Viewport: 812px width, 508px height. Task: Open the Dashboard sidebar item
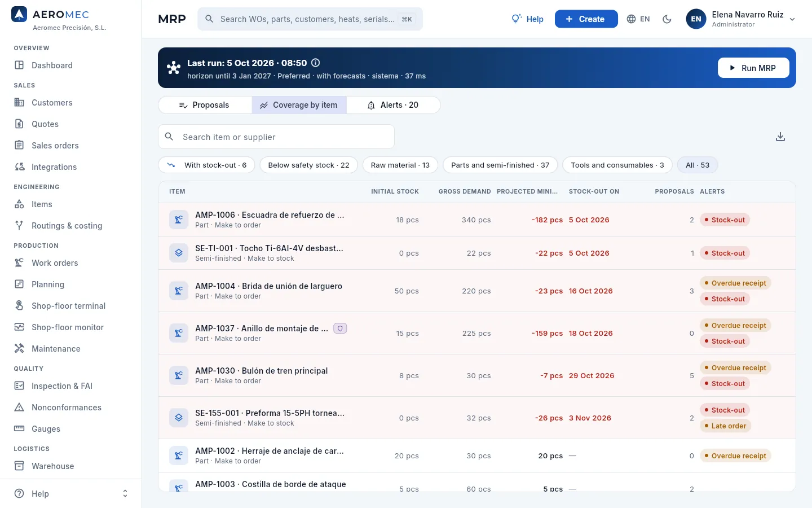pos(70,65)
